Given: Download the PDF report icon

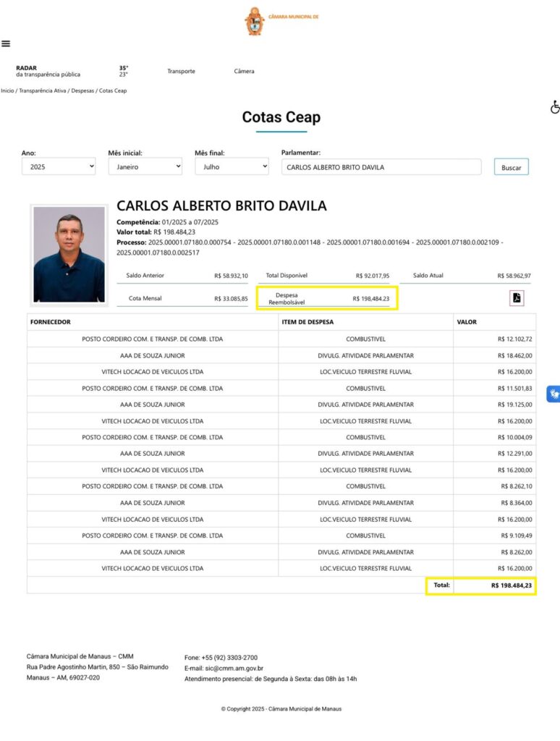Looking at the screenshot, I should coord(517,298).
